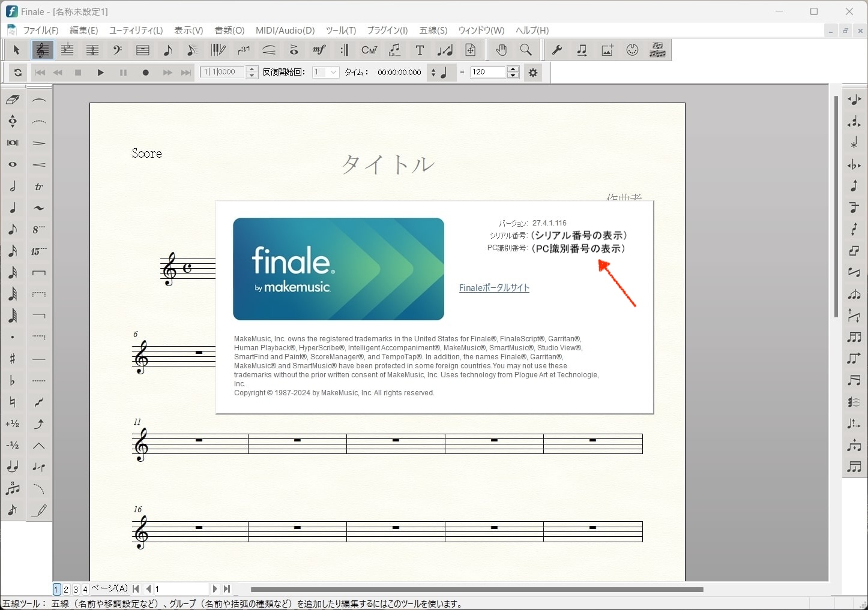Open the Finaleポータルサイト link
The width and height of the screenshot is (868, 610).
pyautogui.click(x=494, y=288)
